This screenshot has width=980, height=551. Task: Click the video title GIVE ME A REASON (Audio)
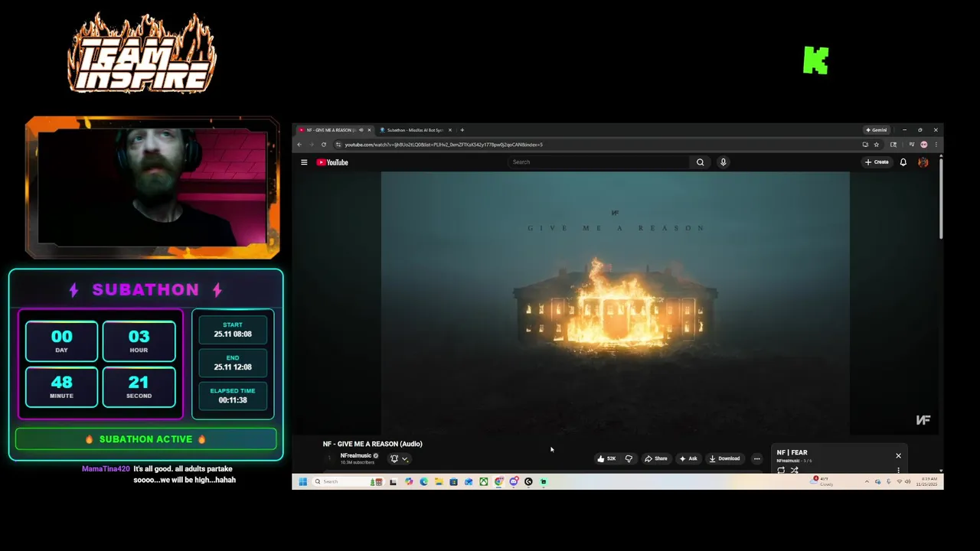pyautogui.click(x=372, y=444)
